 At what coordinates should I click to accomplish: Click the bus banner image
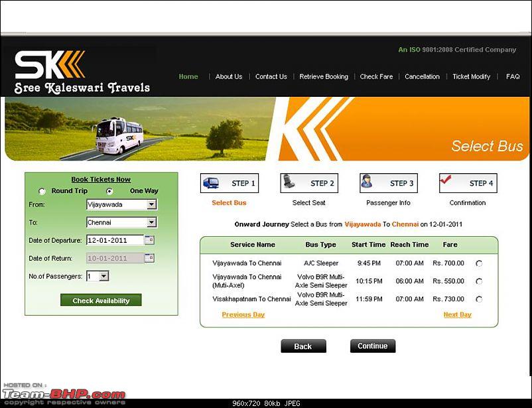[x=140, y=129]
